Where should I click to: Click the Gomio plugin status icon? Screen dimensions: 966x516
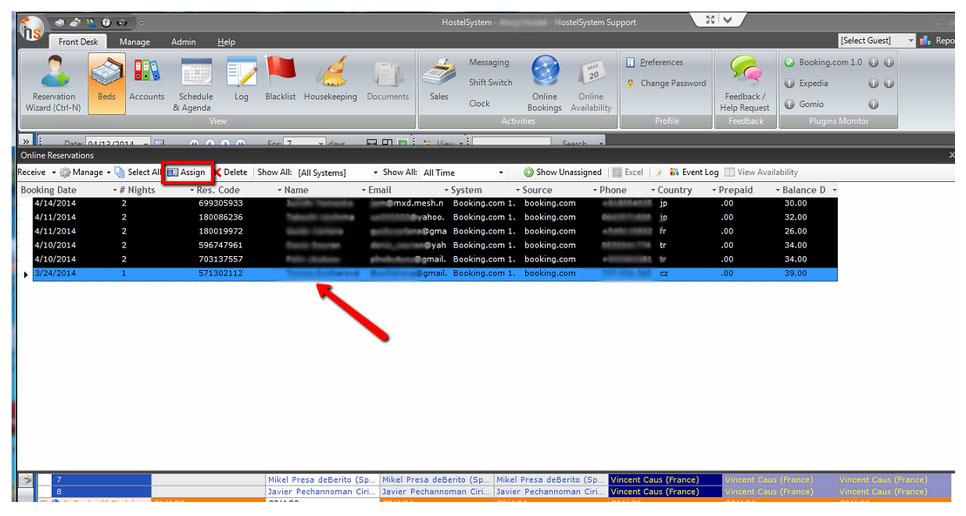pos(789,104)
